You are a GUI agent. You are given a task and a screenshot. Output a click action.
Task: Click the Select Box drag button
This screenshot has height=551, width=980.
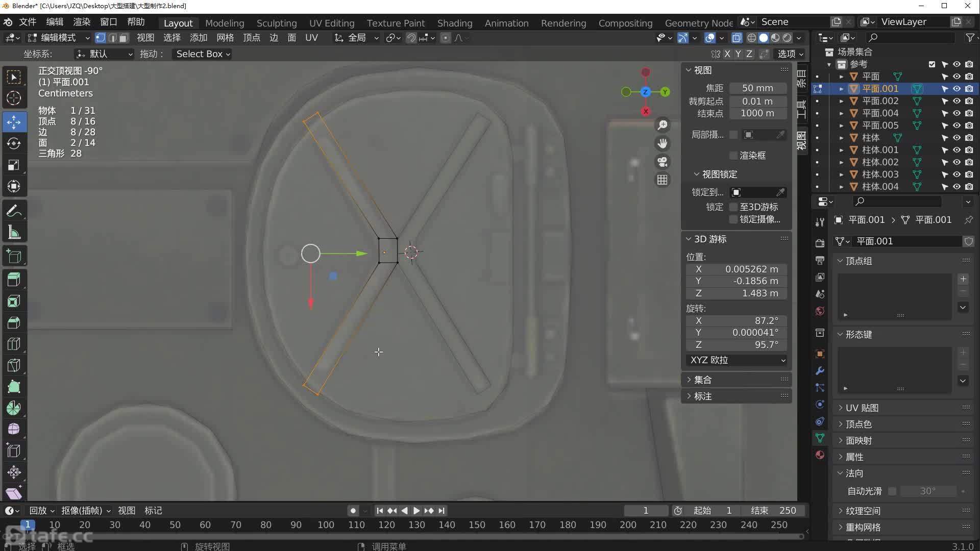203,54
